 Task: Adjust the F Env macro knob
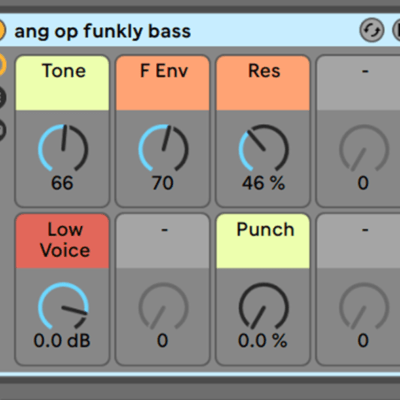point(163,148)
